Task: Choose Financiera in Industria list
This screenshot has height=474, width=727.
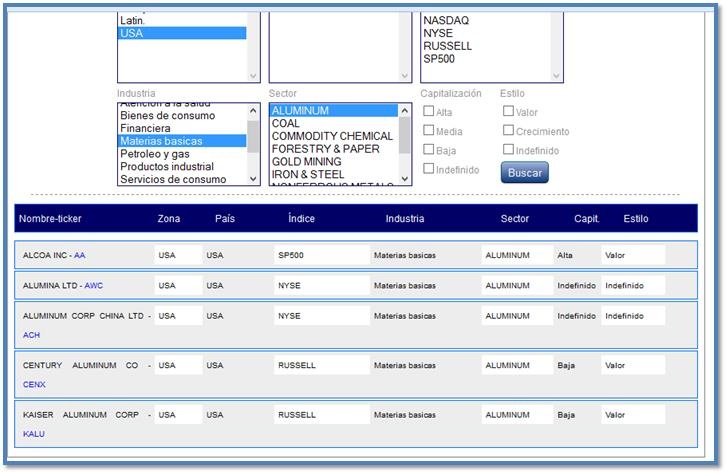Action: pyautogui.click(x=182, y=128)
